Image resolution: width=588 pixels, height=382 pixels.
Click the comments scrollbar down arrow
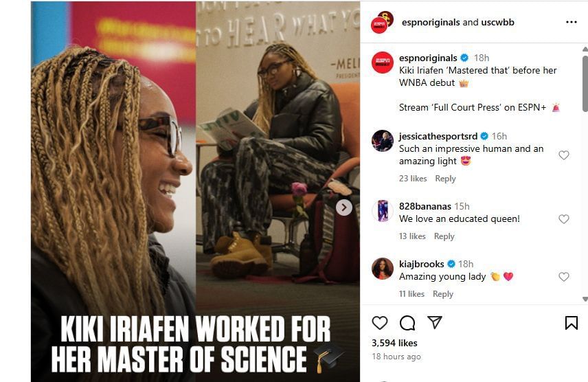coord(585,299)
